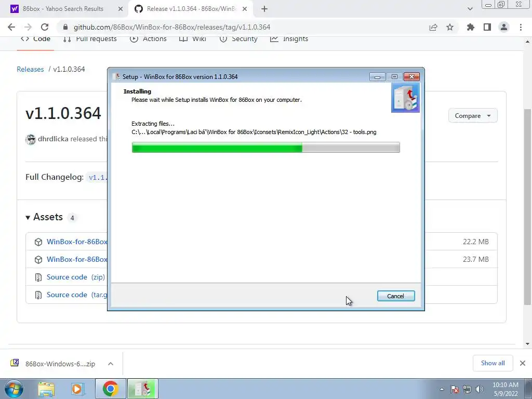This screenshot has height=399, width=532.
Task: Download Source code (zip)
Action: pos(76,277)
